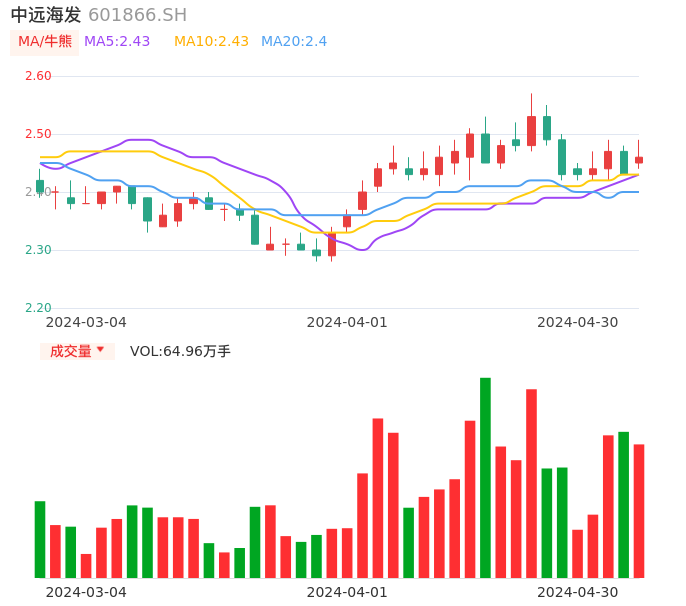Click the leftmost green candlestick in the price chart
The width and height of the screenshot is (686, 606).
click(x=40, y=186)
